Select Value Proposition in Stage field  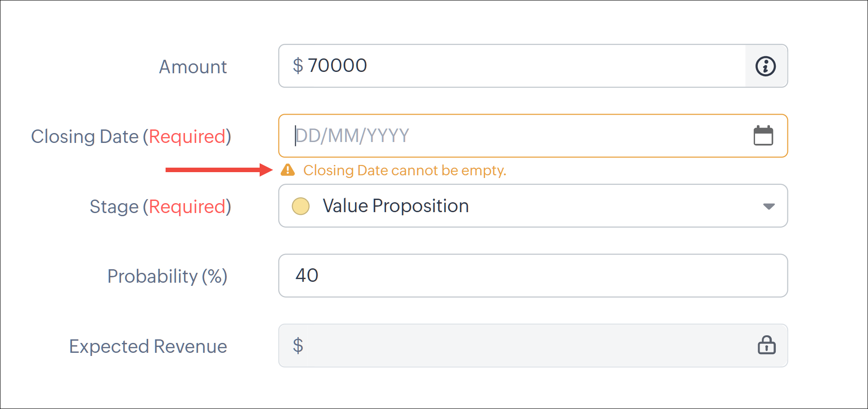395,206
